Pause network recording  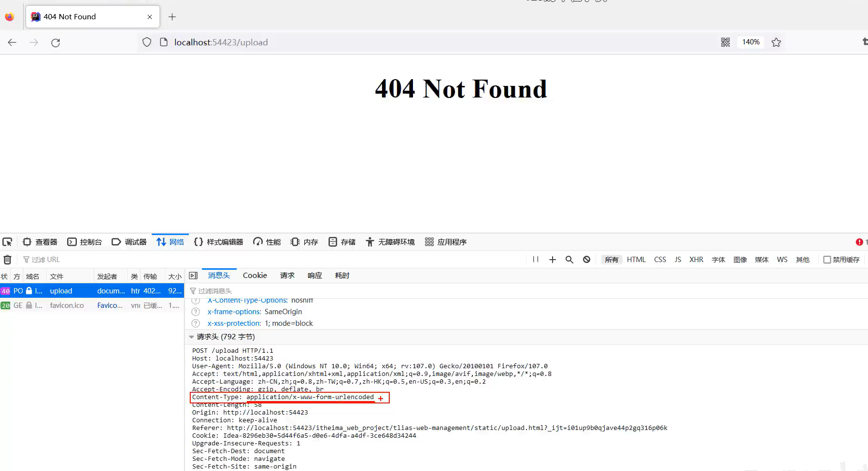point(536,260)
